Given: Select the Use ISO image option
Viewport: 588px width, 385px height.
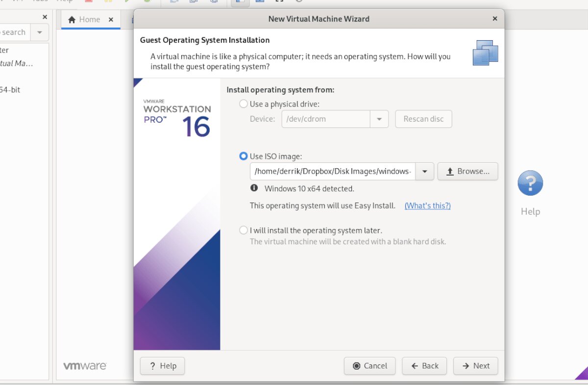Looking at the screenshot, I should point(244,156).
